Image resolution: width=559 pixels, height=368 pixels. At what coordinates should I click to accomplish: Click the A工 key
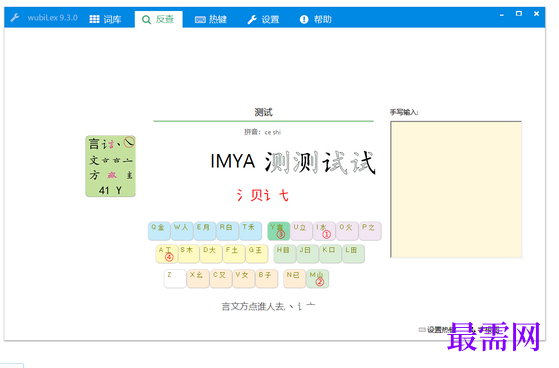tap(166, 254)
